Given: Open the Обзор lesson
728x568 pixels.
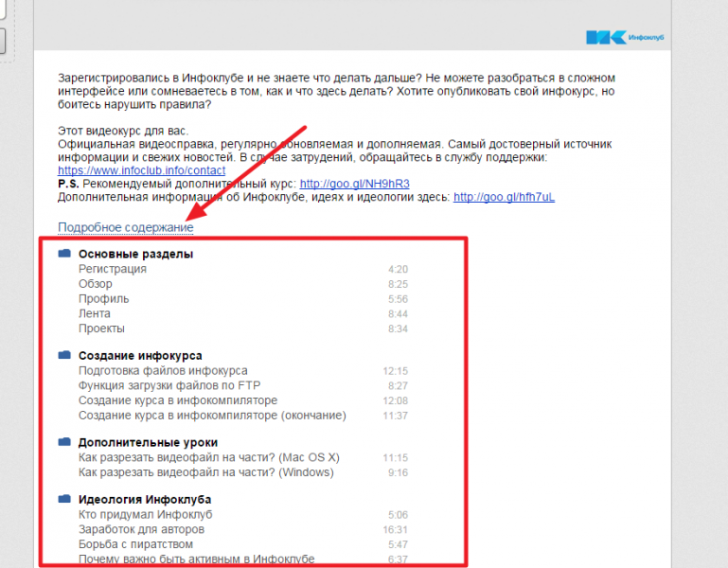Looking at the screenshot, I should click(96, 284).
